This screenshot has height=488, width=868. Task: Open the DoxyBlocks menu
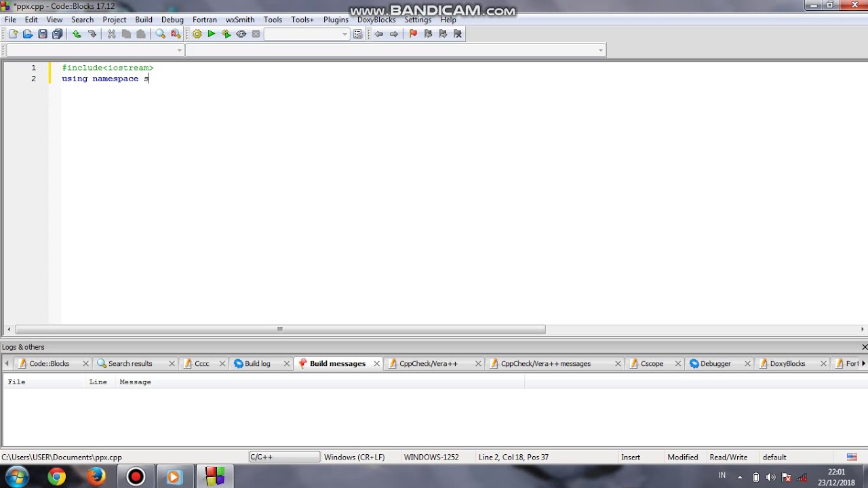(x=376, y=20)
